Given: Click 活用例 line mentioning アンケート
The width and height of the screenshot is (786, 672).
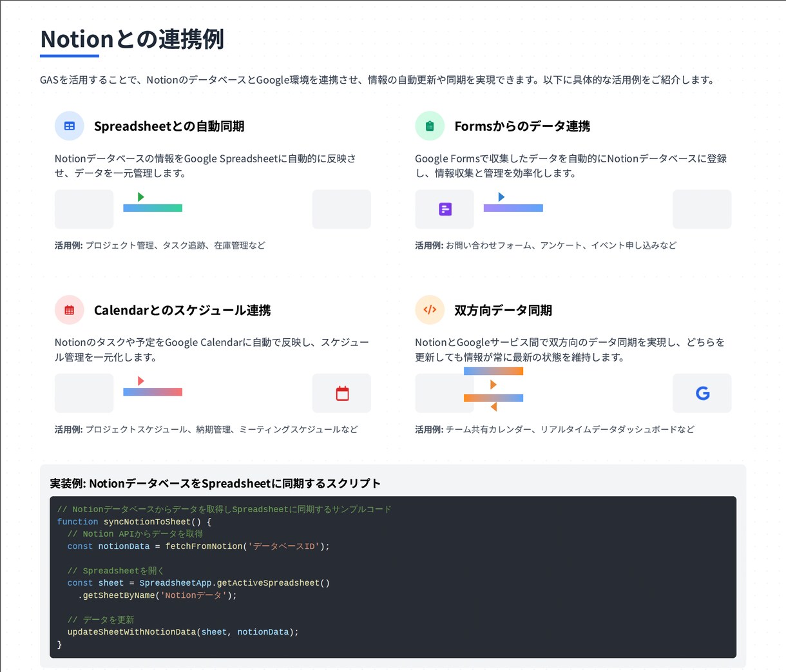Looking at the screenshot, I should pos(546,245).
